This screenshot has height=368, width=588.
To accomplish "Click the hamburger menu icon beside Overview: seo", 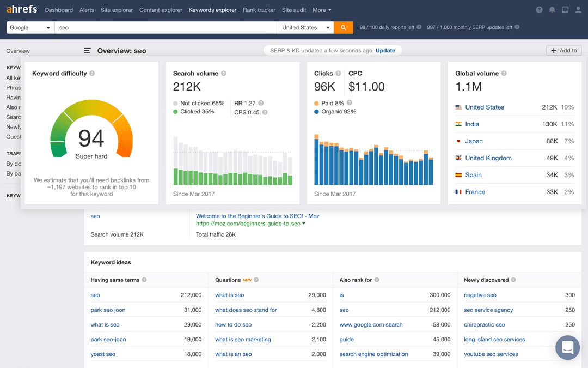I will point(87,50).
